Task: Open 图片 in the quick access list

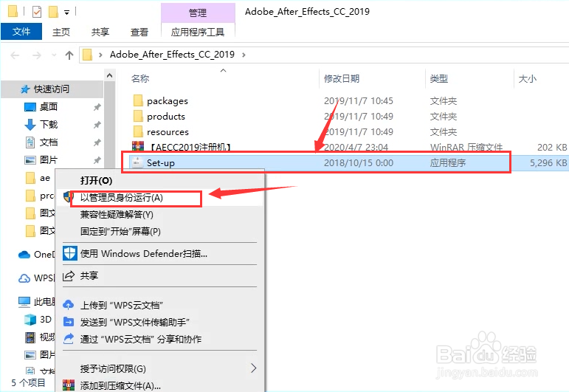Action: click(x=49, y=160)
